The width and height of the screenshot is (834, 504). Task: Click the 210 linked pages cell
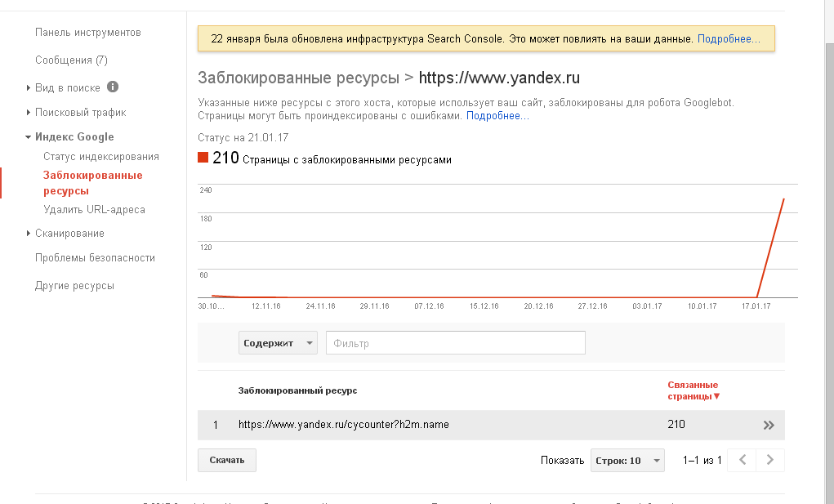pyautogui.click(x=676, y=424)
